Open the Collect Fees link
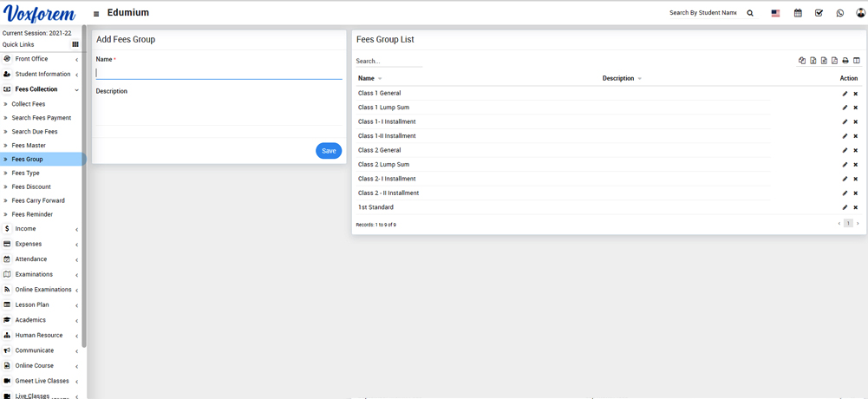 [29, 104]
